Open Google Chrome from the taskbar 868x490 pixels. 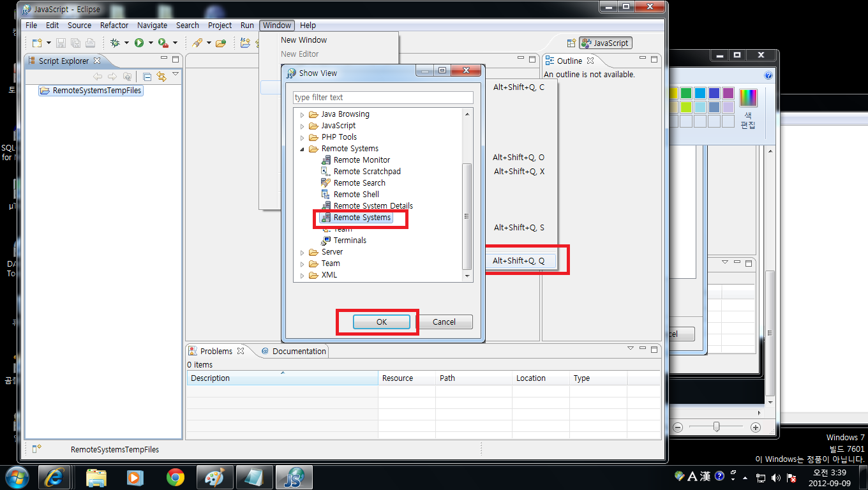point(175,477)
